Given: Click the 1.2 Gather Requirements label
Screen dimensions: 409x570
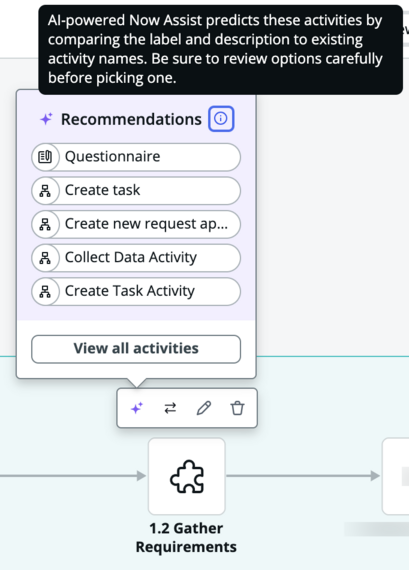Looking at the screenshot, I should coord(186,538).
